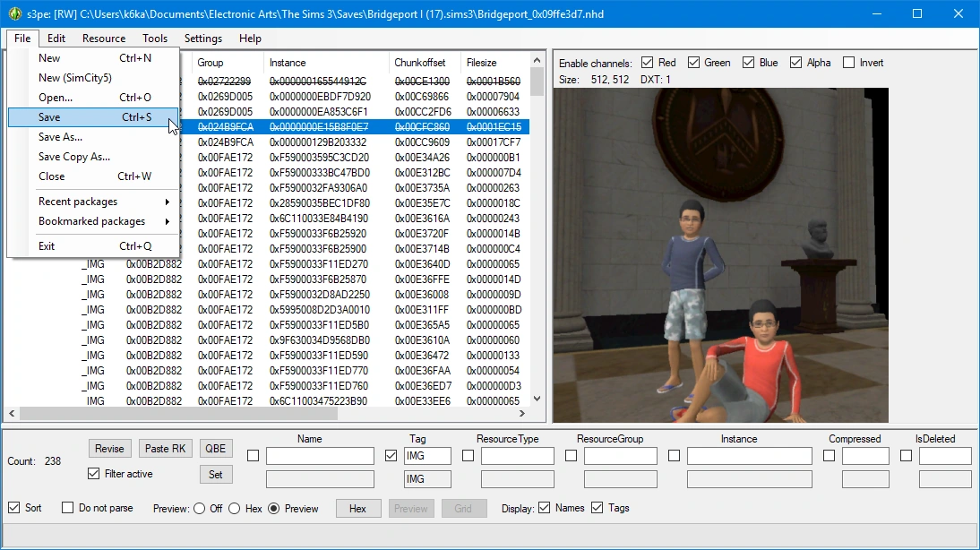Disable the Alpha channel checkbox

tap(796, 63)
